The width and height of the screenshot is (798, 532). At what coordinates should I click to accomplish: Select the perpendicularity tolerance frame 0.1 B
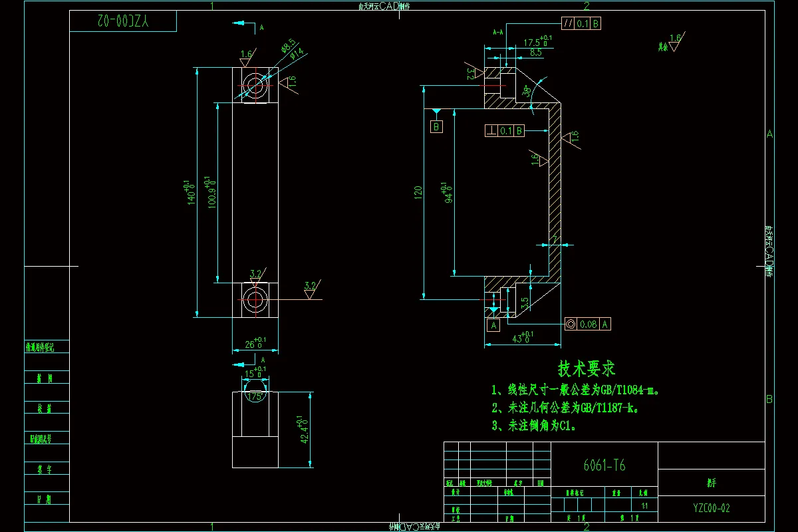point(505,131)
